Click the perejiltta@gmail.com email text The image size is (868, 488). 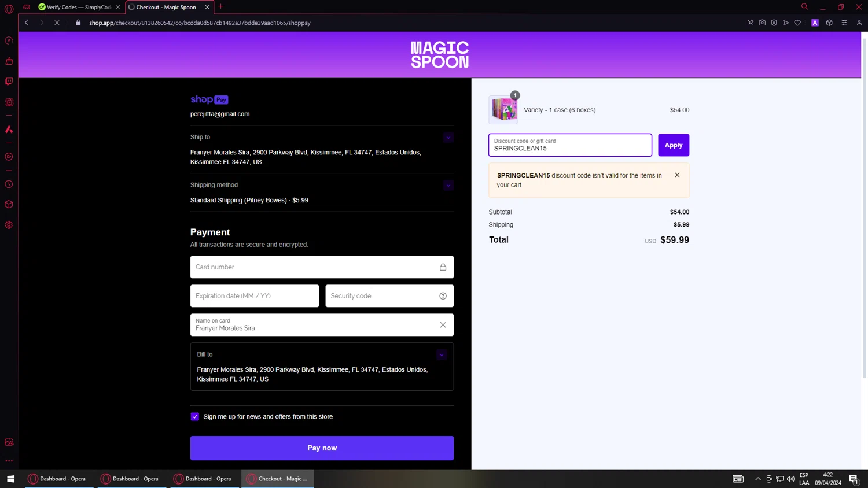pyautogui.click(x=220, y=114)
